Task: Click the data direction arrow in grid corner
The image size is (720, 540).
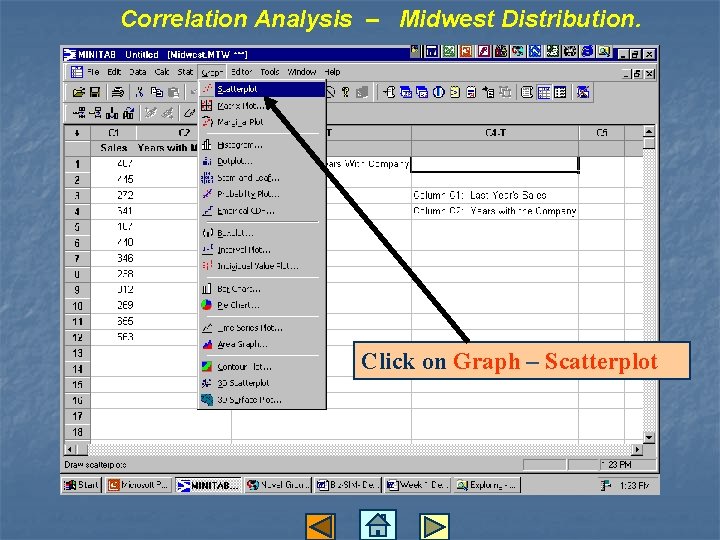Action: click(77, 133)
